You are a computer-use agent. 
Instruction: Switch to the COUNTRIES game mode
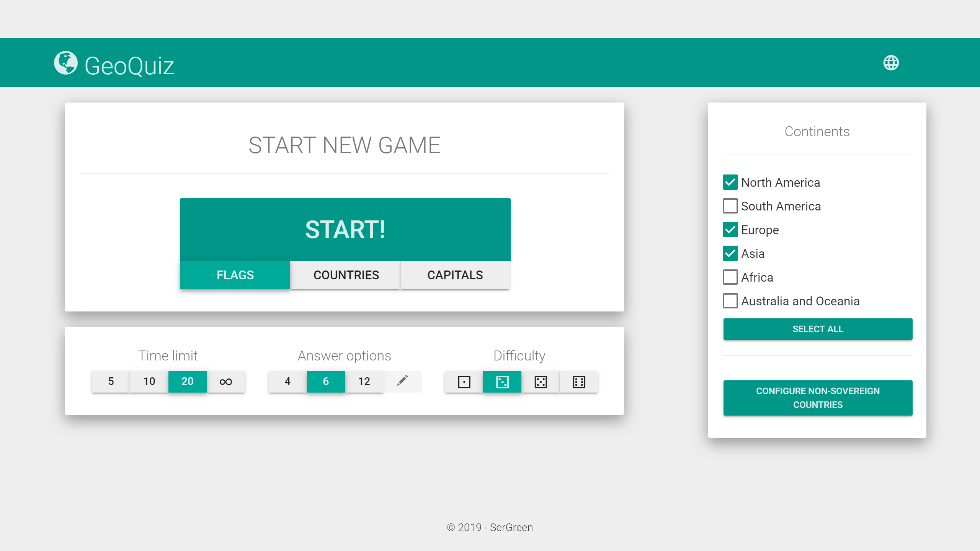click(346, 275)
